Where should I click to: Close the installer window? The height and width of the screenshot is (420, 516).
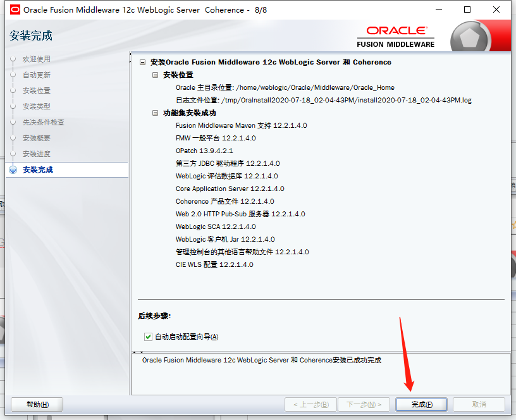(496, 10)
